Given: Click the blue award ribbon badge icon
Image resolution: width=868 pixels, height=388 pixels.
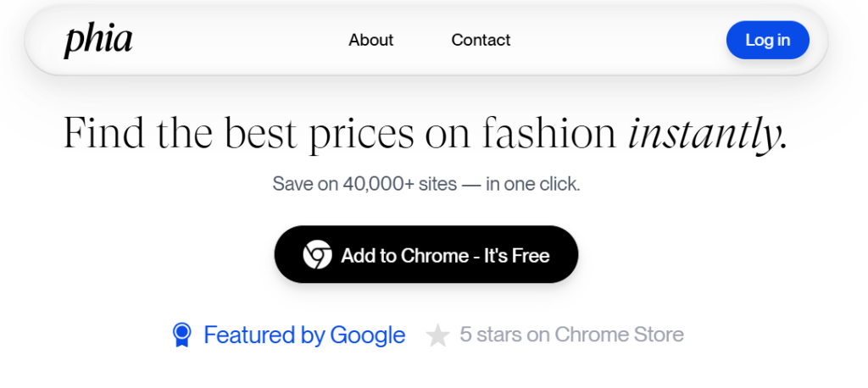Looking at the screenshot, I should [181, 335].
